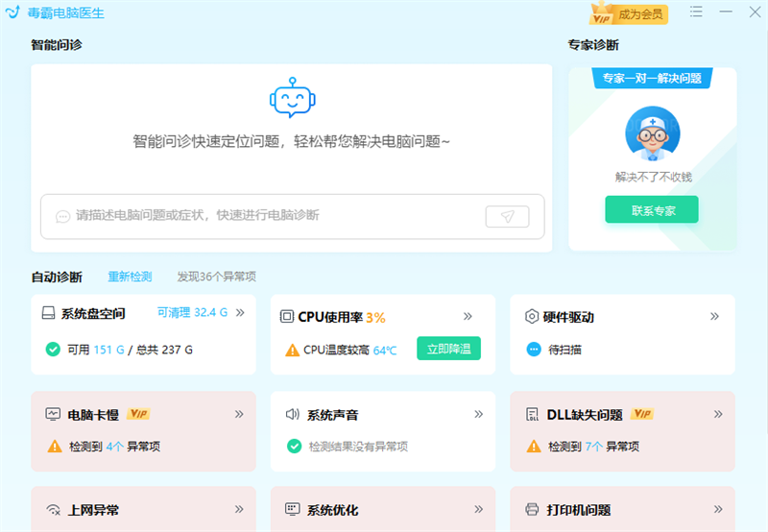Screen dimensions: 768x532
Task: Click the 打印机问题 printer icon
Action: 532,510
